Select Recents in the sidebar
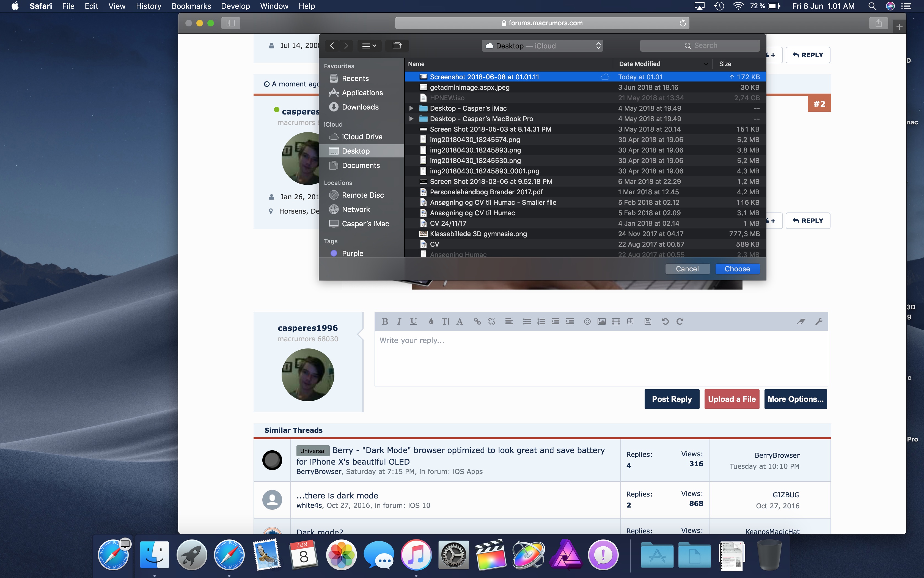Screen dimensions: 924x578 tap(361, 78)
